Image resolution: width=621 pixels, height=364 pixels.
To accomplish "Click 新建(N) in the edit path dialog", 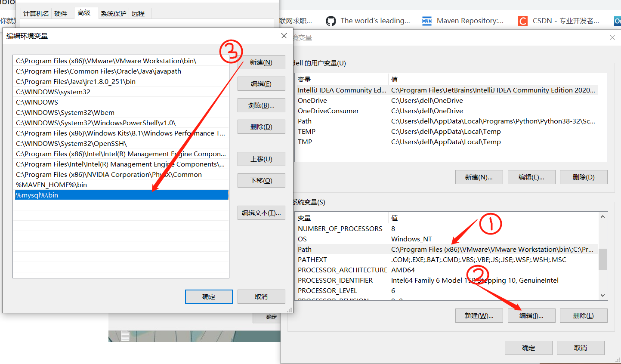I will tap(261, 62).
